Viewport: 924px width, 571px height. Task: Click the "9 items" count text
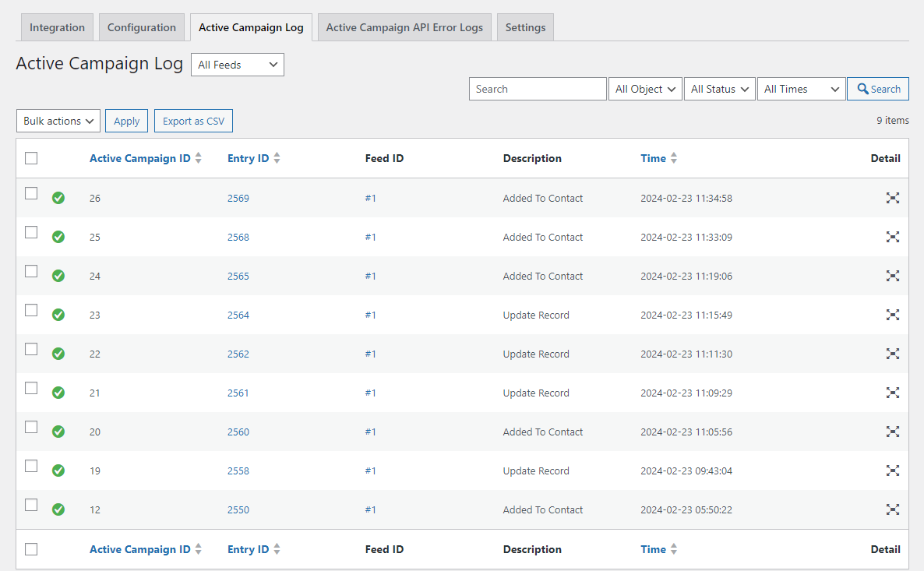pos(893,120)
